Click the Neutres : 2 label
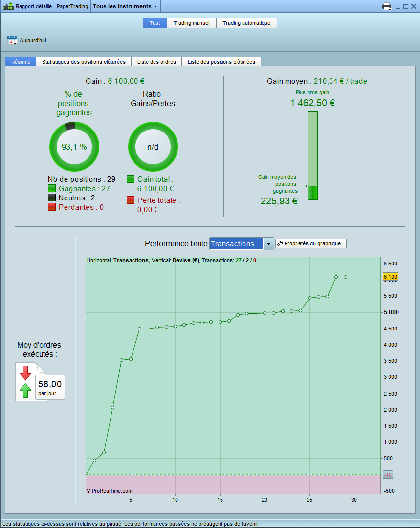The image size is (420, 528). [x=77, y=198]
